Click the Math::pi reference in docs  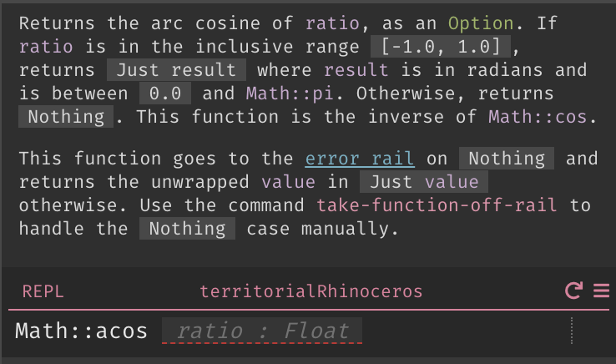coord(290,94)
